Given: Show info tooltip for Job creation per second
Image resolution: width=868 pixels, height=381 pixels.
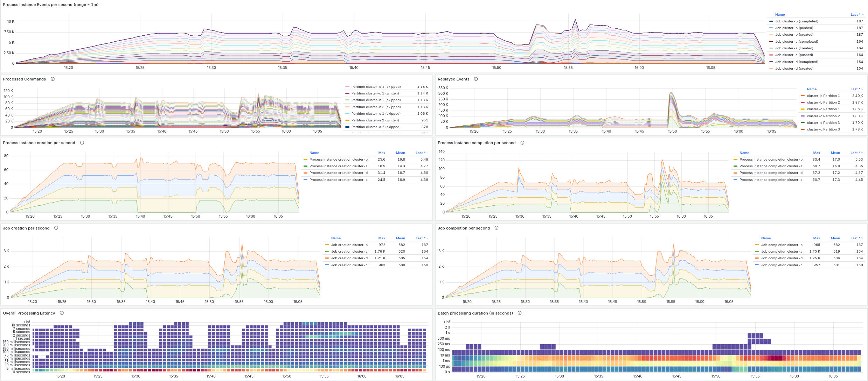Looking at the screenshot, I should [x=56, y=228].
